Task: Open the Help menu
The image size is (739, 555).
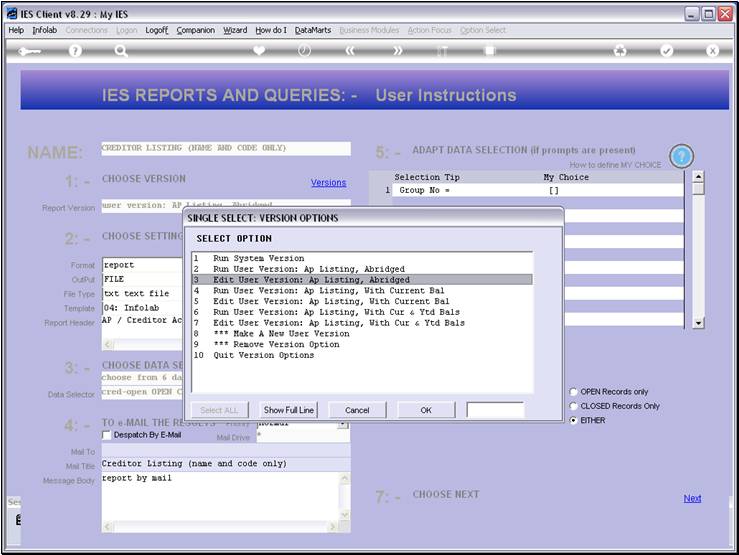Action: point(16,30)
